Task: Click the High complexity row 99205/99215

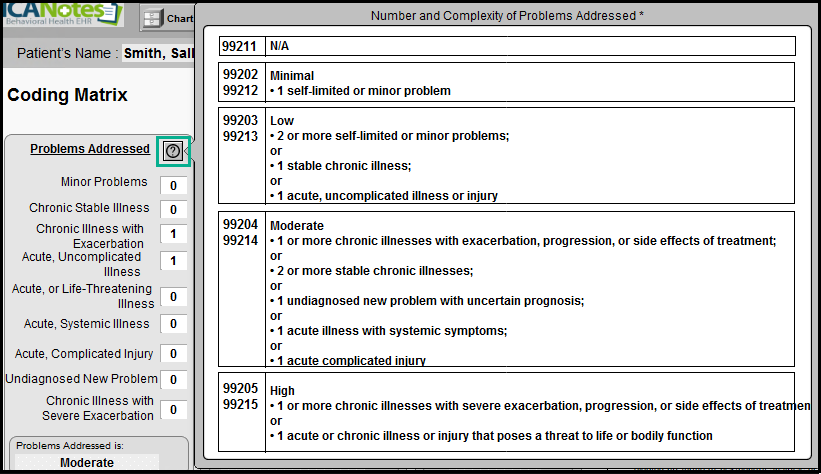Action: [x=507, y=412]
